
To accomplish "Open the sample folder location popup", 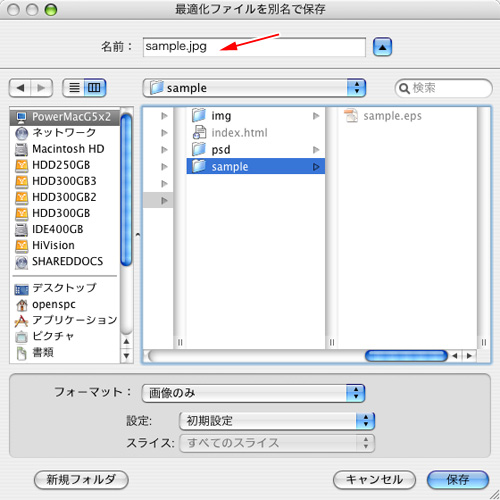I will 254,88.
